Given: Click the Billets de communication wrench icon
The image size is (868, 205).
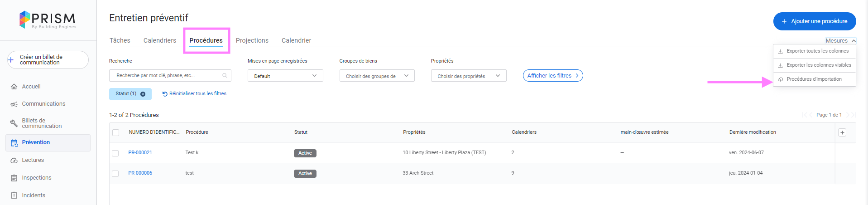Looking at the screenshot, I should (14, 123).
